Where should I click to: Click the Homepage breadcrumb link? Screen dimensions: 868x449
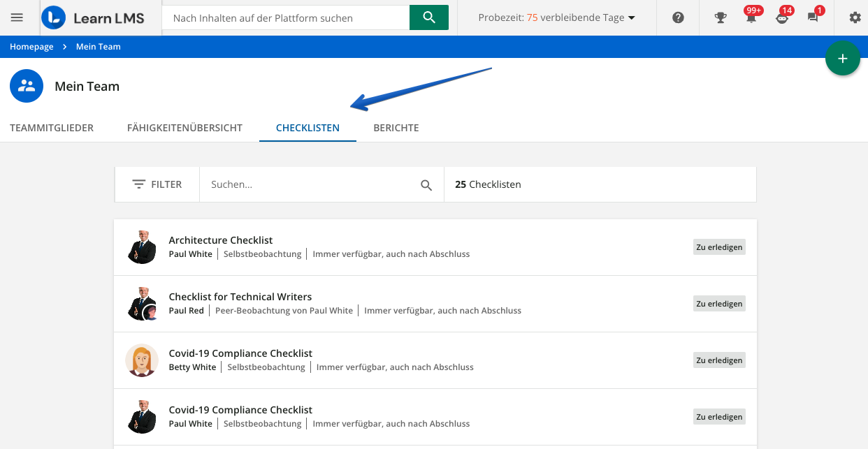(31, 47)
